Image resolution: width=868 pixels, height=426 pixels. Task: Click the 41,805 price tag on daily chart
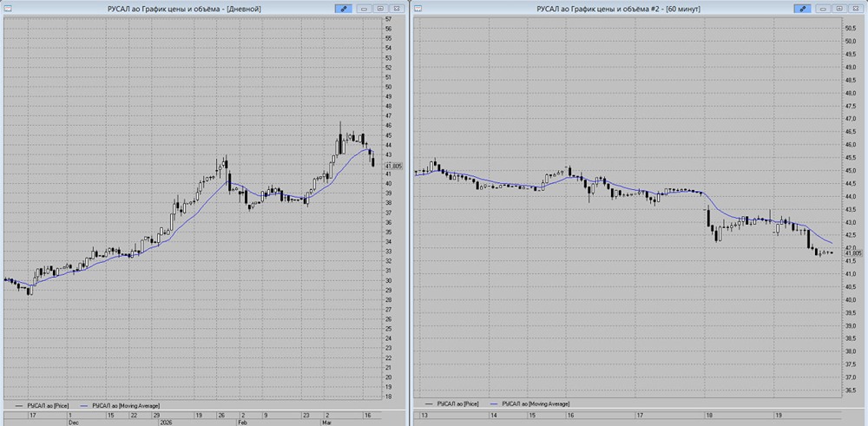(x=394, y=167)
